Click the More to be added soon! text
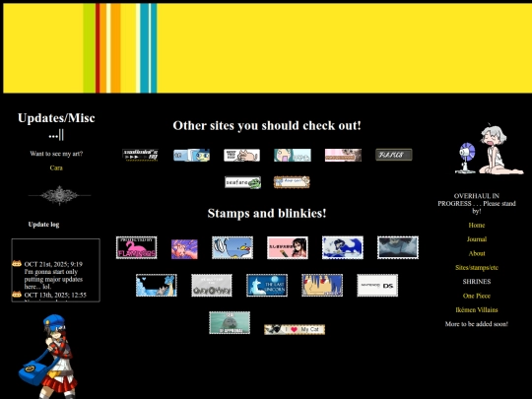The height and width of the screenshot is (399, 532). click(x=477, y=324)
